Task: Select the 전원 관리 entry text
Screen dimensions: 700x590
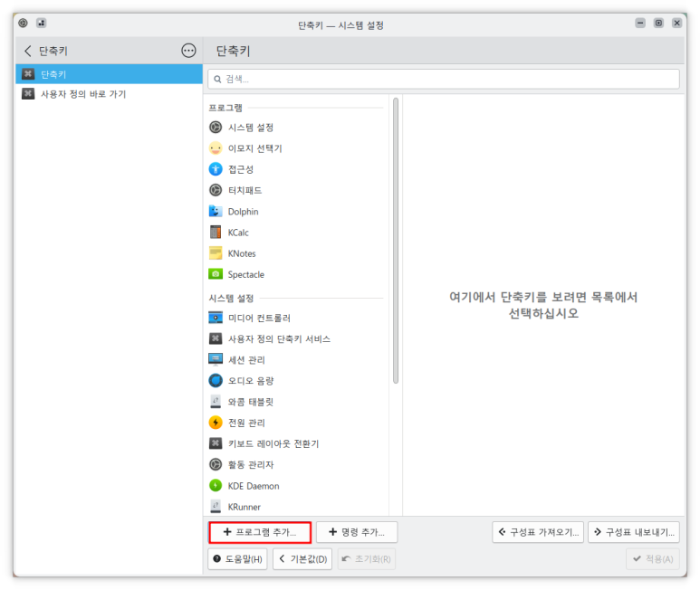Action: (x=247, y=423)
